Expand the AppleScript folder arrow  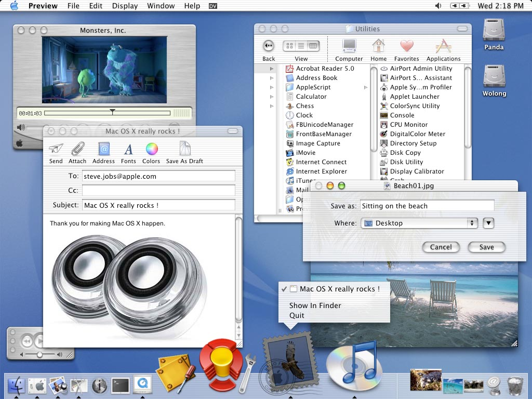point(366,87)
